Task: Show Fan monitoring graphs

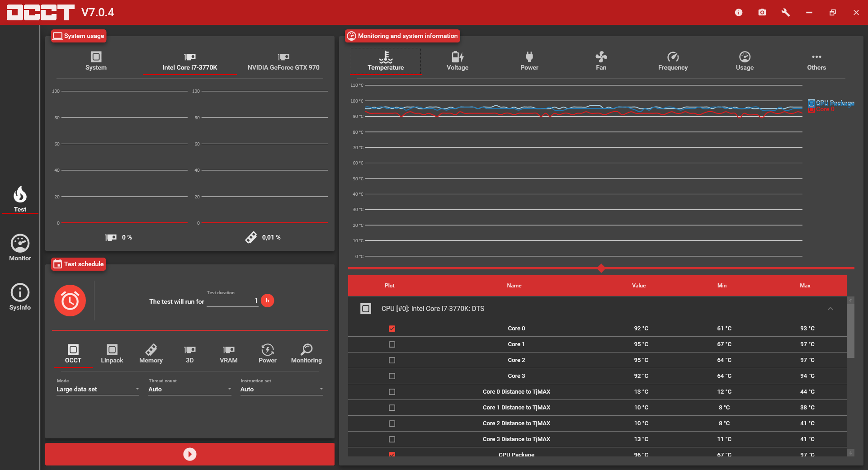Action: coord(601,61)
